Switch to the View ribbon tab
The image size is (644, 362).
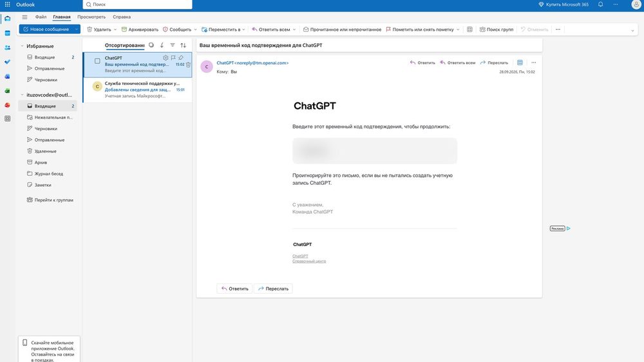[91, 17]
